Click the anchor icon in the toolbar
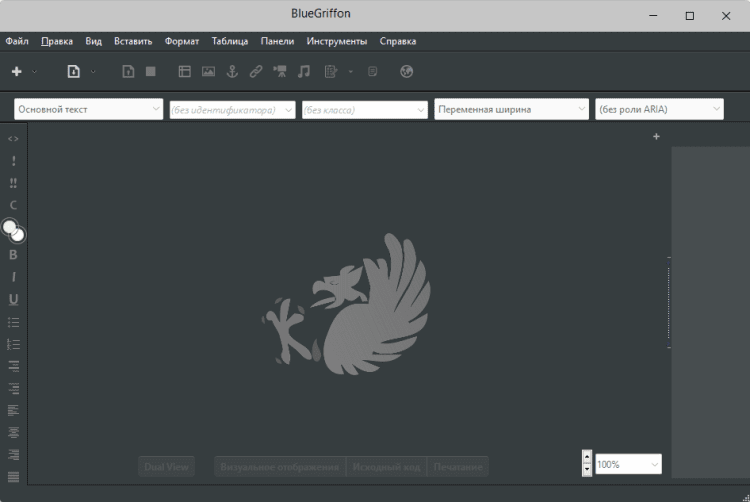The height and width of the screenshot is (502, 750). [x=232, y=72]
